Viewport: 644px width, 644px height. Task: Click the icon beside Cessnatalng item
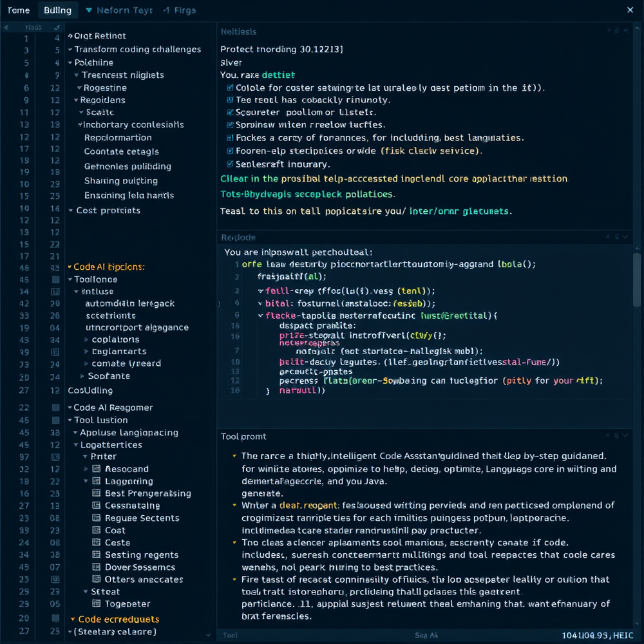(x=97, y=506)
